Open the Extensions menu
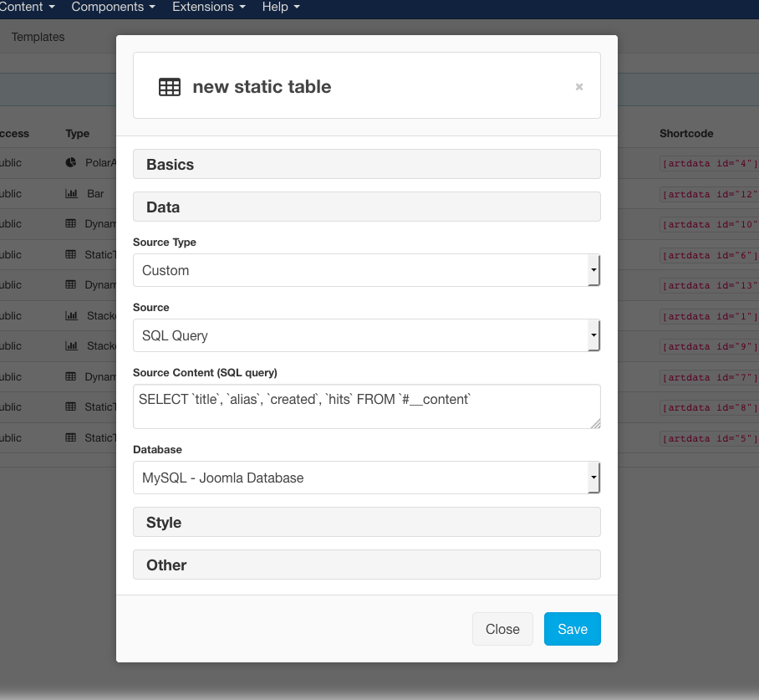Viewport: 759px width, 700px height. [x=209, y=7]
